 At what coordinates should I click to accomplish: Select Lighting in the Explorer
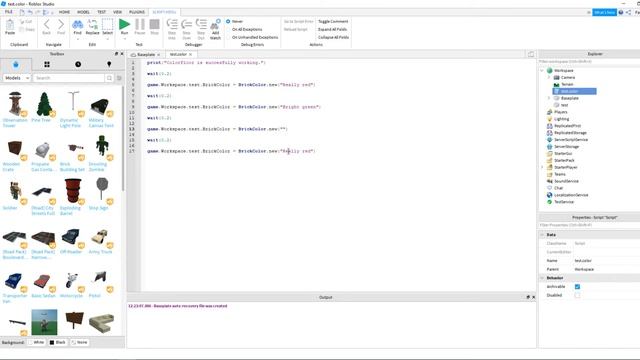[561, 119]
